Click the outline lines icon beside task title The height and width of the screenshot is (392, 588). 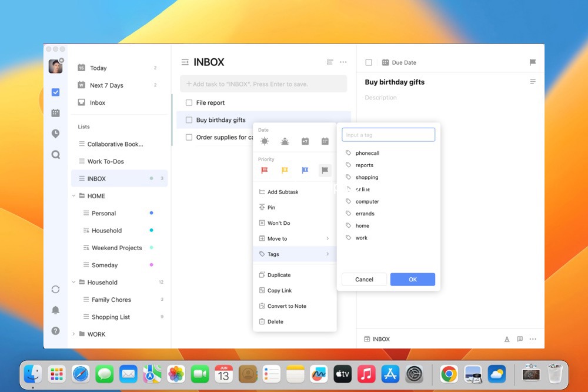tap(533, 81)
